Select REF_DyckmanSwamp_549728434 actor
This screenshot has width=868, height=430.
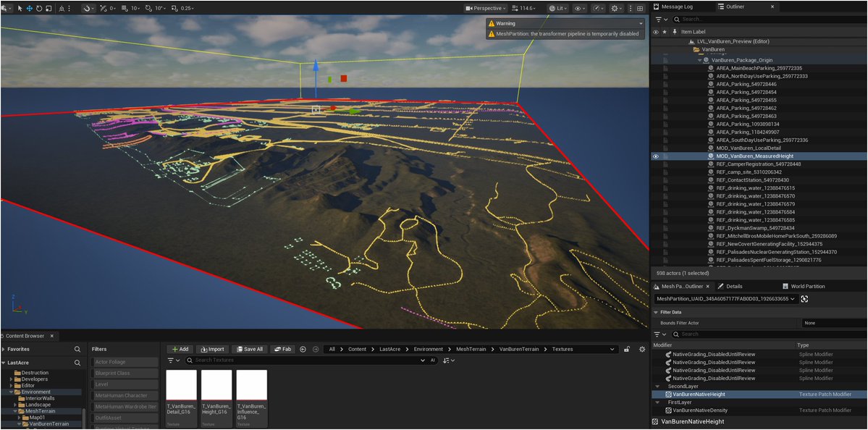point(755,228)
